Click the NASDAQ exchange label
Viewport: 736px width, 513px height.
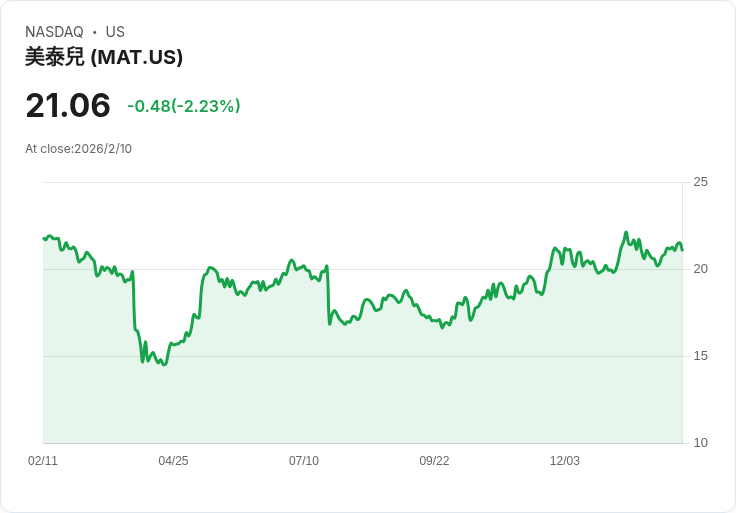[54, 32]
